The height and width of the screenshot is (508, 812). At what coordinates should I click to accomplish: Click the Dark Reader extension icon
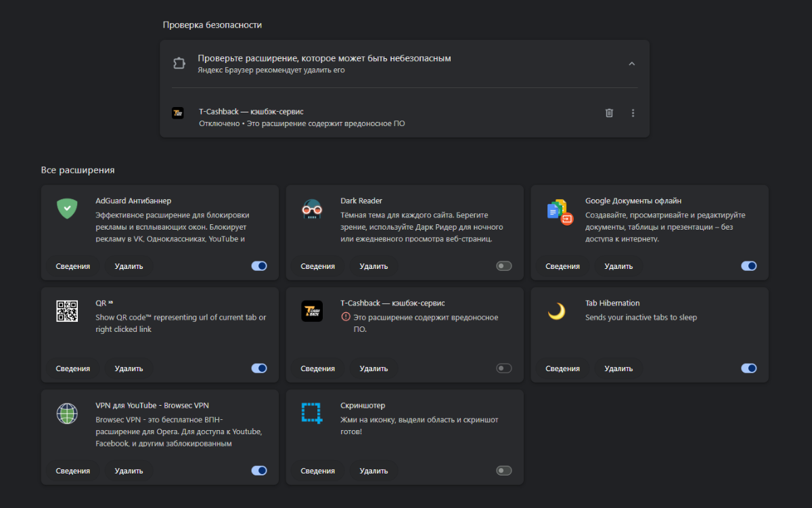[311, 209]
